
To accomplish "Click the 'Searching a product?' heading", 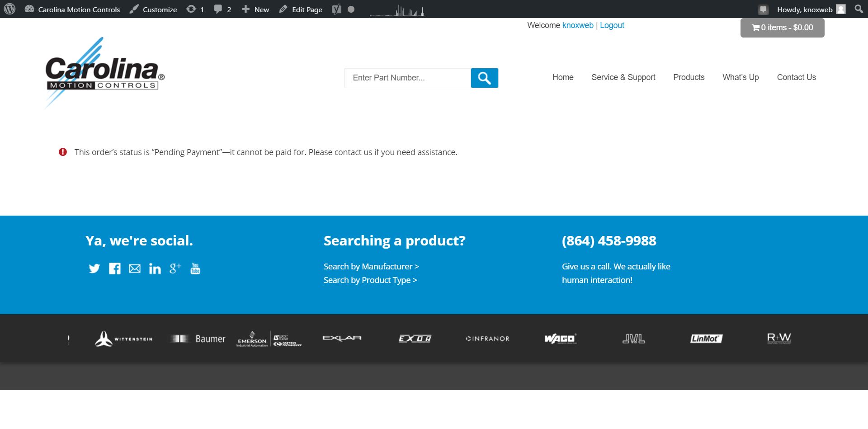I will 395,241.
